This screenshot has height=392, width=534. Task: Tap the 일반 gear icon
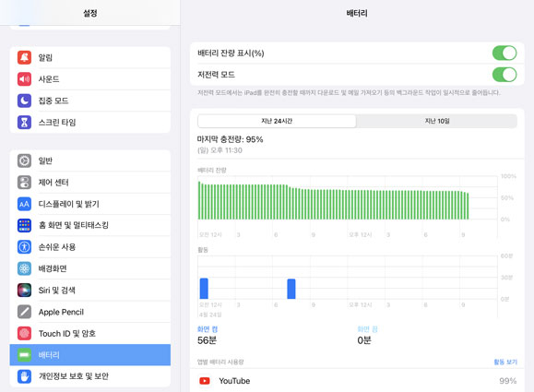pyautogui.click(x=24, y=160)
